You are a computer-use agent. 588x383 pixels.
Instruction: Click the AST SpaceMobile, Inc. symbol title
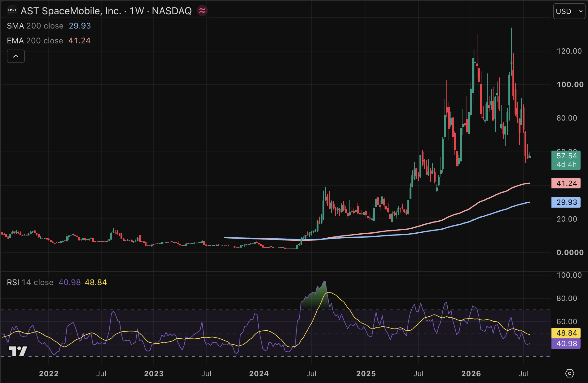71,11
